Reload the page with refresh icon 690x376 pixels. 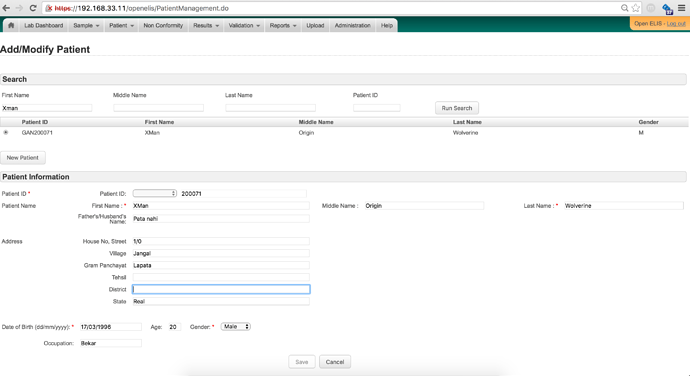click(33, 8)
